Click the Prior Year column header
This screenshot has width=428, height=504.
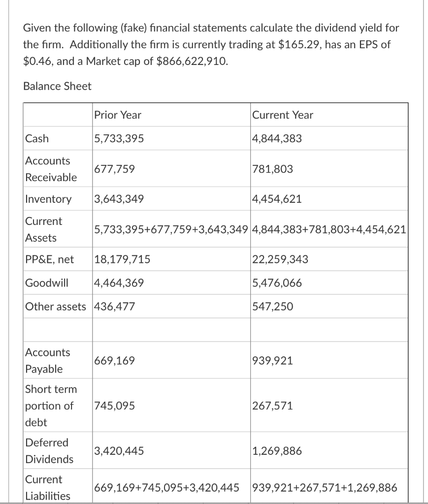[x=117, y=115]
